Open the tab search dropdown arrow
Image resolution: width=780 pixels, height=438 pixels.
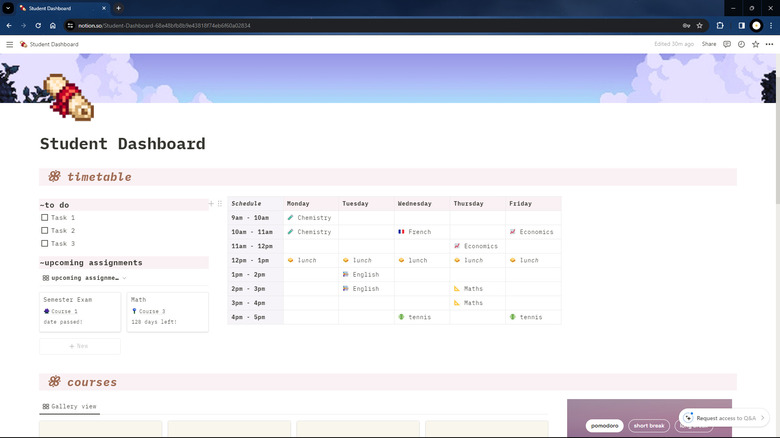point(8,8)
